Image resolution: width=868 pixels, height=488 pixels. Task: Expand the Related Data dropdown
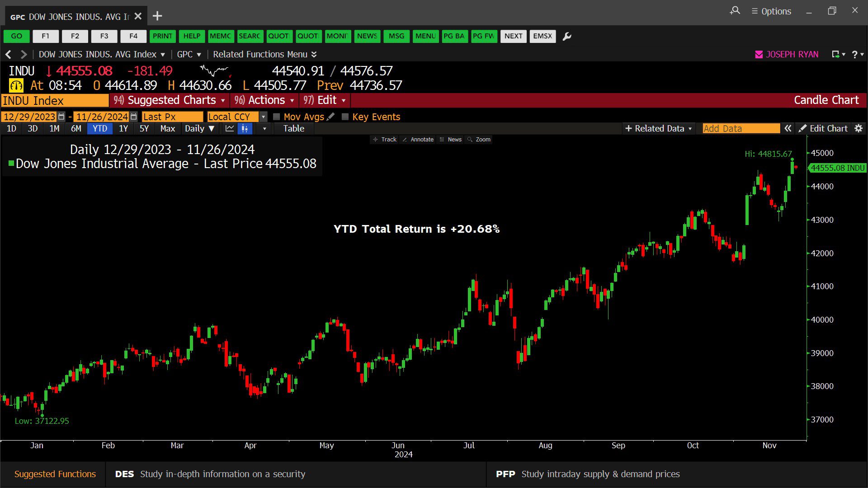658,129
